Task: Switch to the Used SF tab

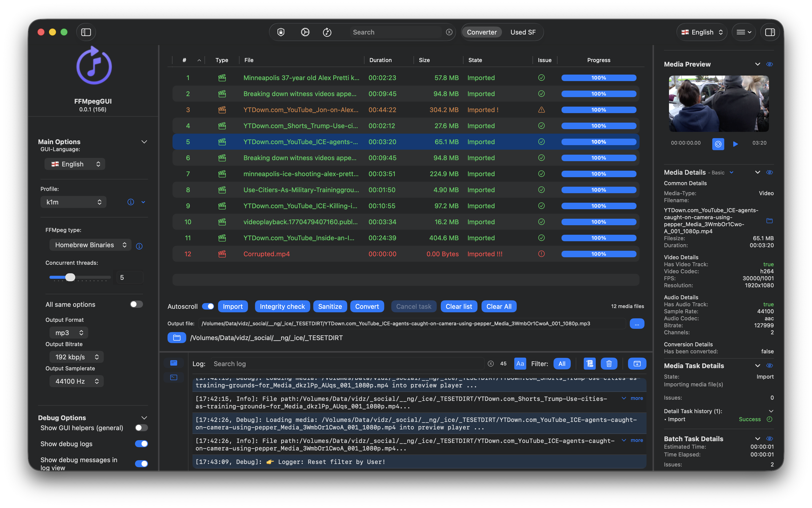Action: coord(523,32)
